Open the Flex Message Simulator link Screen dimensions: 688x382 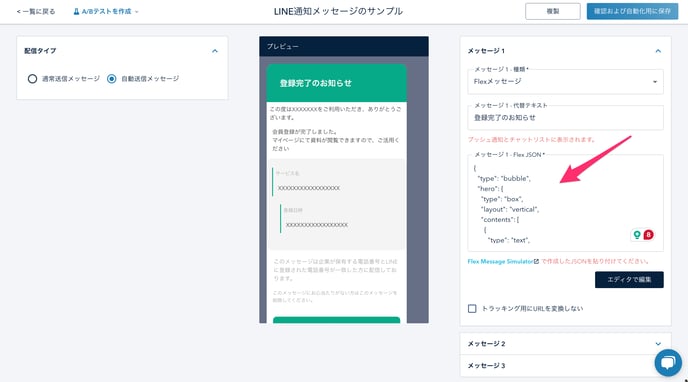500,261
